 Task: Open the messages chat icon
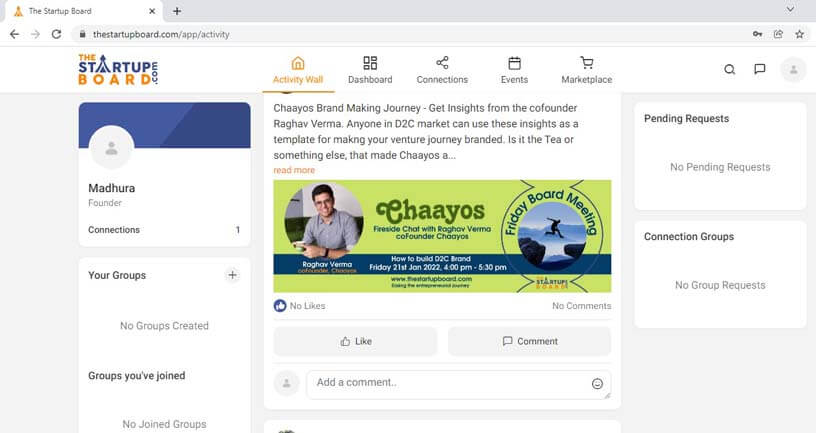tap(760, 69)
